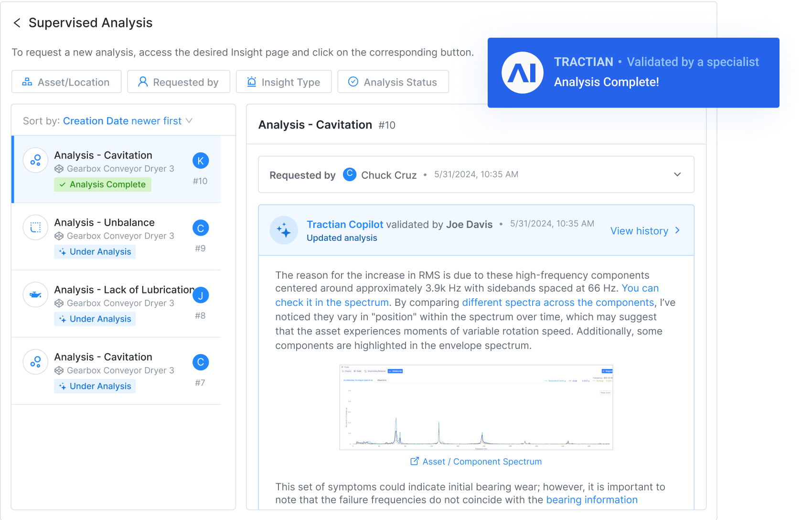Open View history link
812x520 pixels.
(x=645, y=231)
